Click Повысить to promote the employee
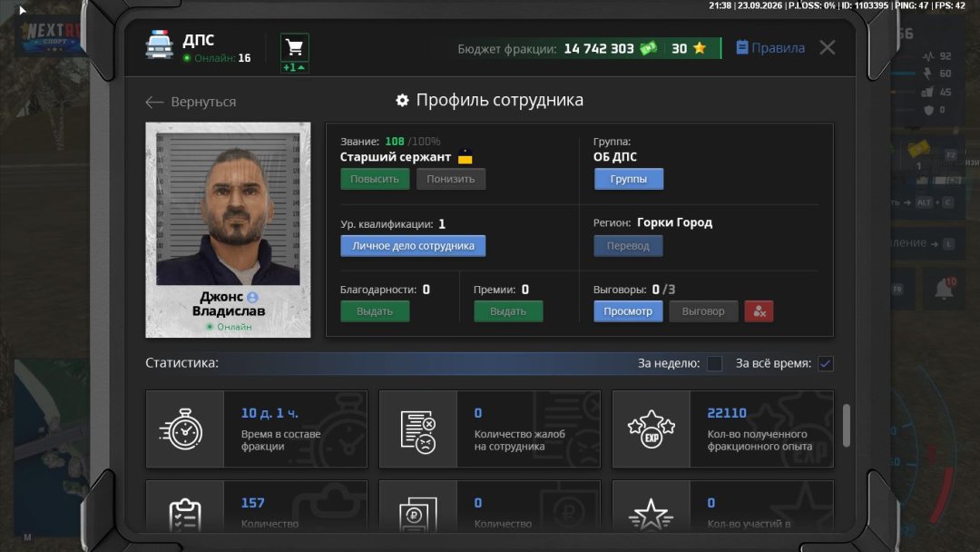Viewport: 980px width, 552px height. point(375,179)
